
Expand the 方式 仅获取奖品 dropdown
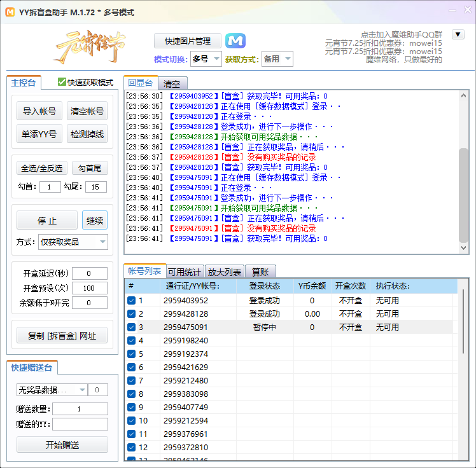[73, 242]
